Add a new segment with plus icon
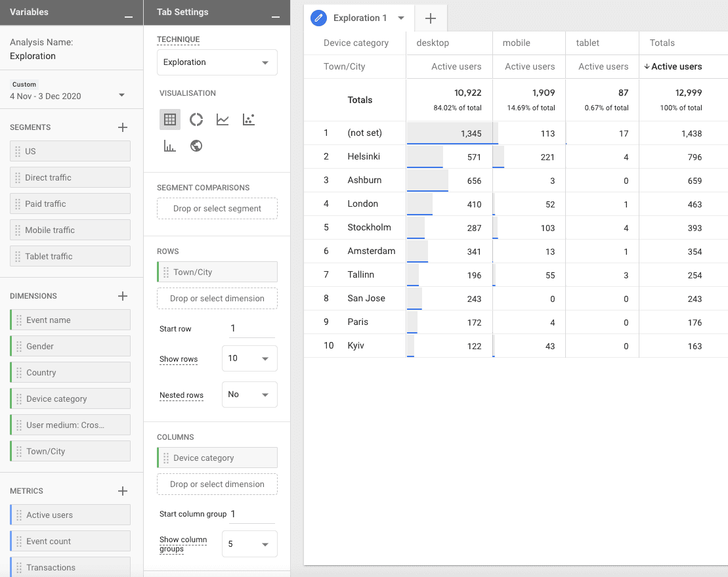728x577 pixels. click(x=122, y=127)
